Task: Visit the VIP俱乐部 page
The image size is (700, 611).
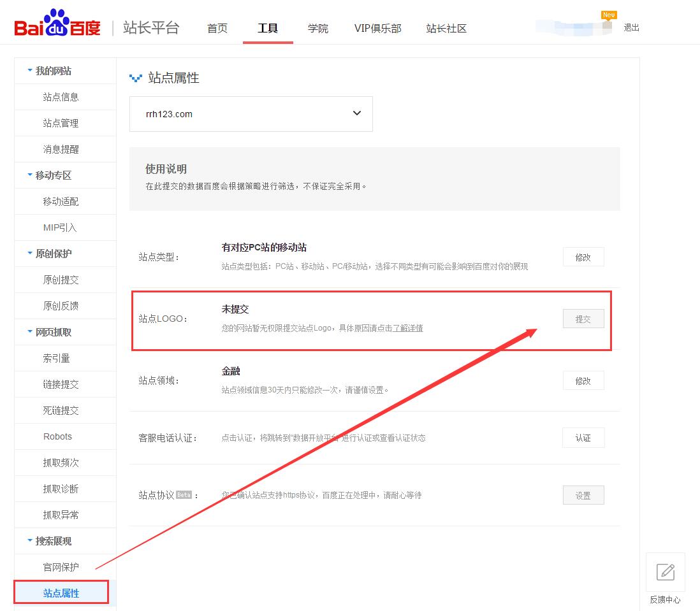Action: pos(377,29)
